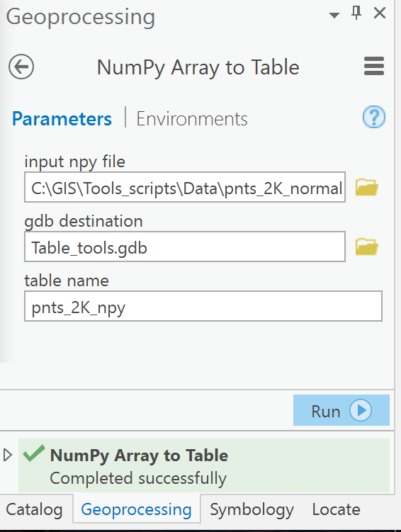Open the Geoprocessing pane options dropdown arrow
Screen dimensions: 401x532
point(334,16)
